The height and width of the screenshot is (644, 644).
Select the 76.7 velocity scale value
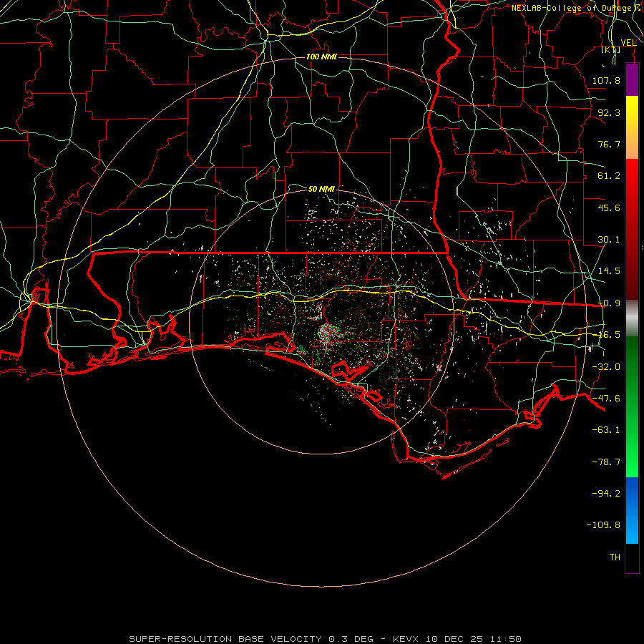tap(609, 144)
